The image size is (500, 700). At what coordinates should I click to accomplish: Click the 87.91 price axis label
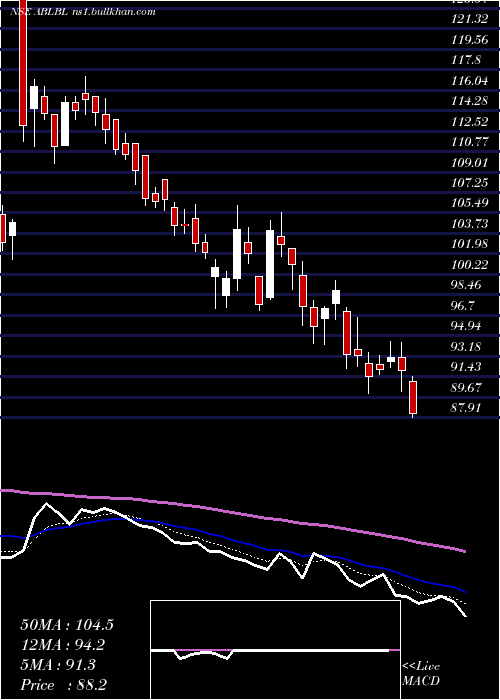(466, 408)
